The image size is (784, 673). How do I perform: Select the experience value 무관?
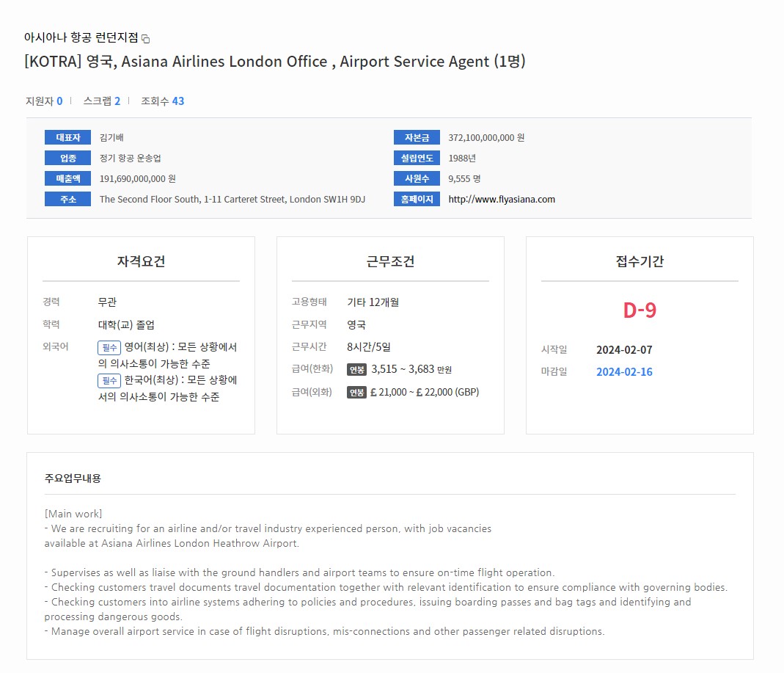107,302
